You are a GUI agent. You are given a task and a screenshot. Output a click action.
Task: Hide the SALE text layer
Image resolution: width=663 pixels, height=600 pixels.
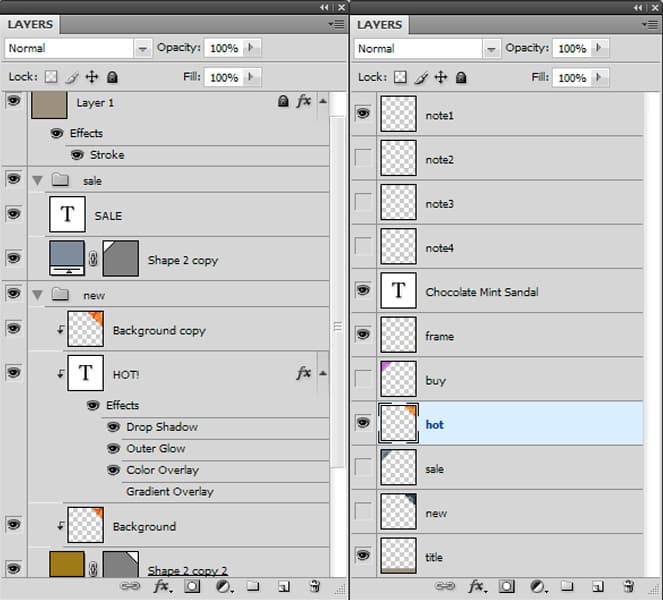14,214
